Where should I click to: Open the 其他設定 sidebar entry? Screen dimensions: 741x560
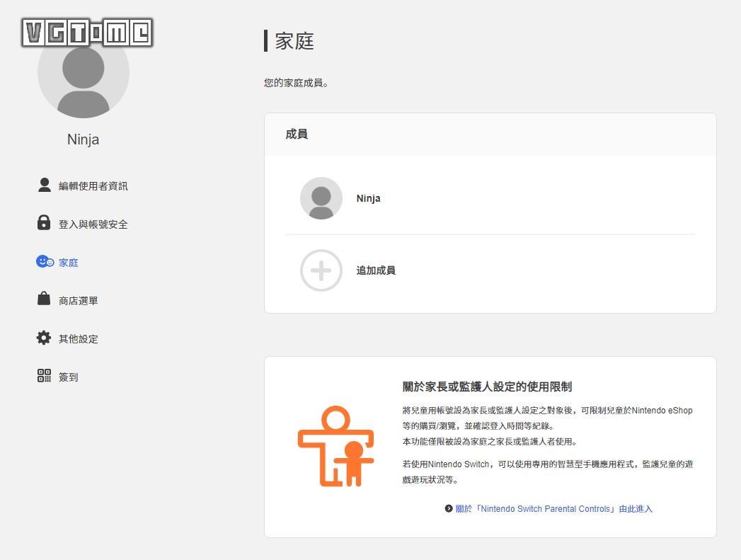pyautogui.click(x=79, y=338)
